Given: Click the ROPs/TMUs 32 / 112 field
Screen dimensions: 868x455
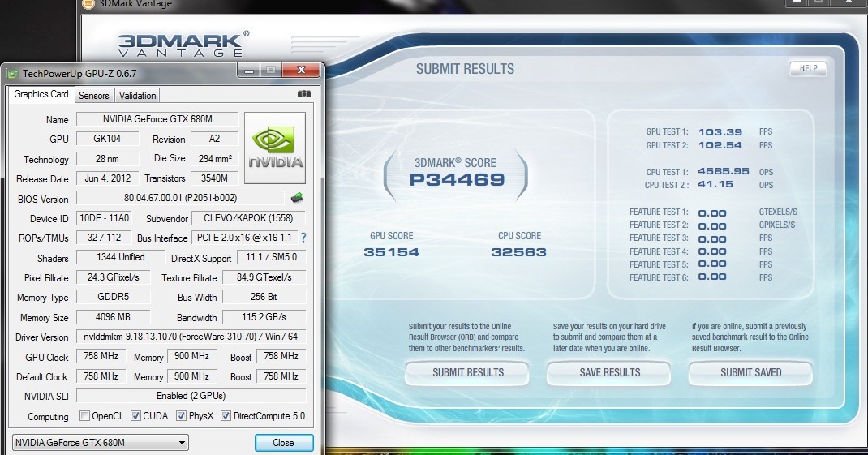Looking at the screenshot, I should tap(105, 238).
